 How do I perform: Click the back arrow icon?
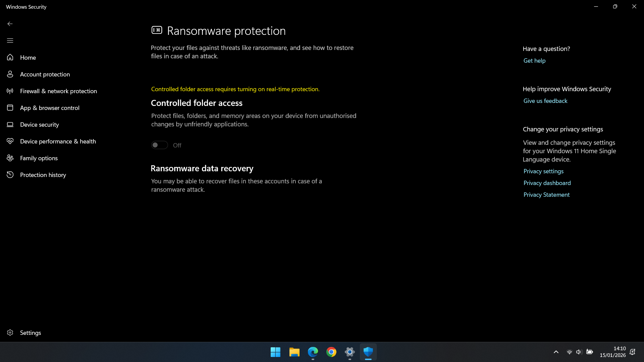[10, 24]
